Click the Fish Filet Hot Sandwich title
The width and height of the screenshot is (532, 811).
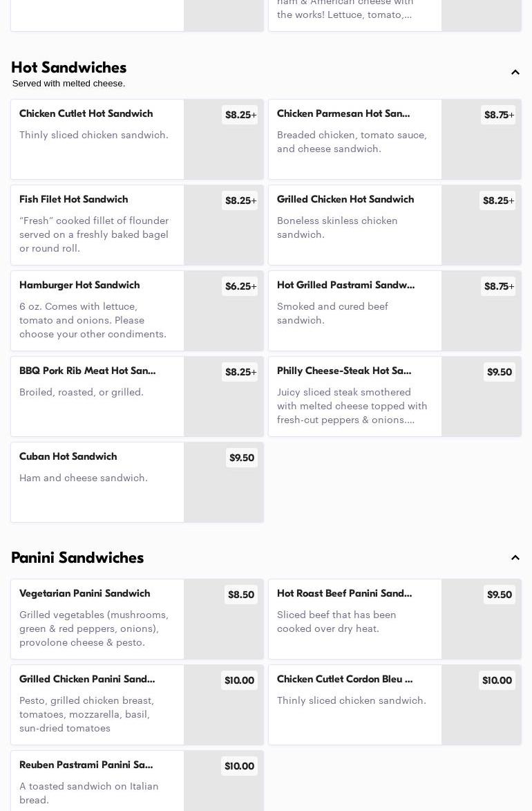(73, 200)
